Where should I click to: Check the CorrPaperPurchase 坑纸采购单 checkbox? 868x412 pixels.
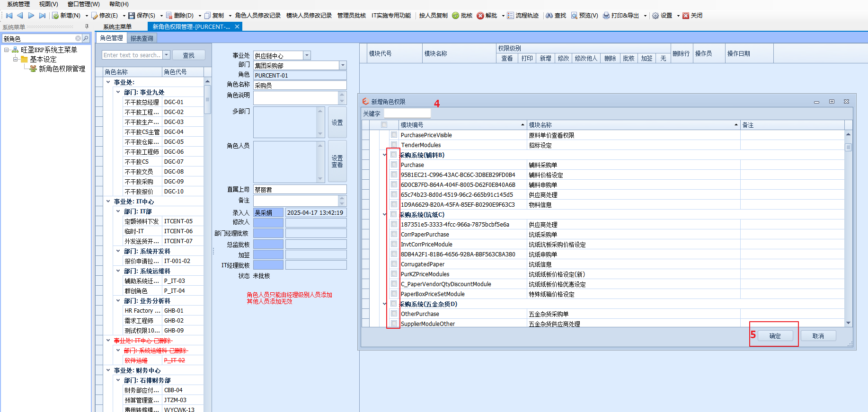pos(394,234)
